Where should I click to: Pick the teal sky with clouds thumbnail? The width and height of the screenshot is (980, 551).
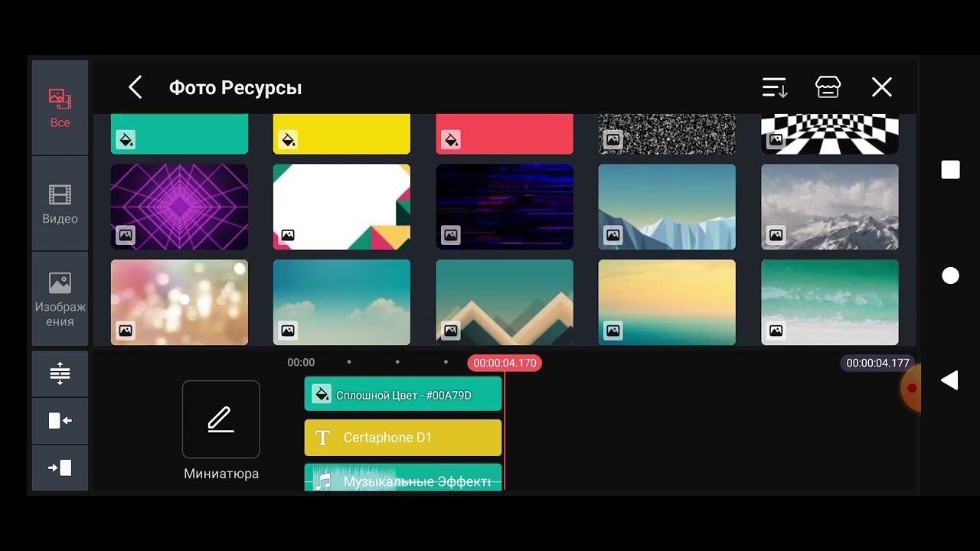(x=341, y=302)
